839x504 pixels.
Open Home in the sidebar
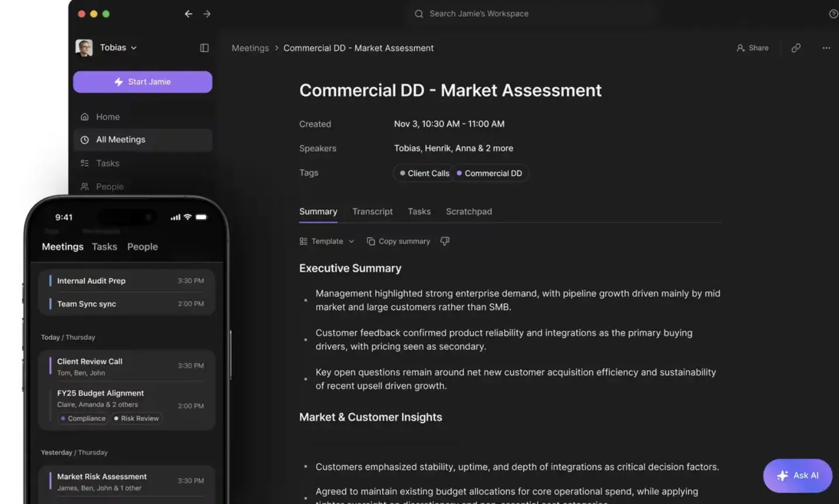pyautogui.click(x=143, y=117)
